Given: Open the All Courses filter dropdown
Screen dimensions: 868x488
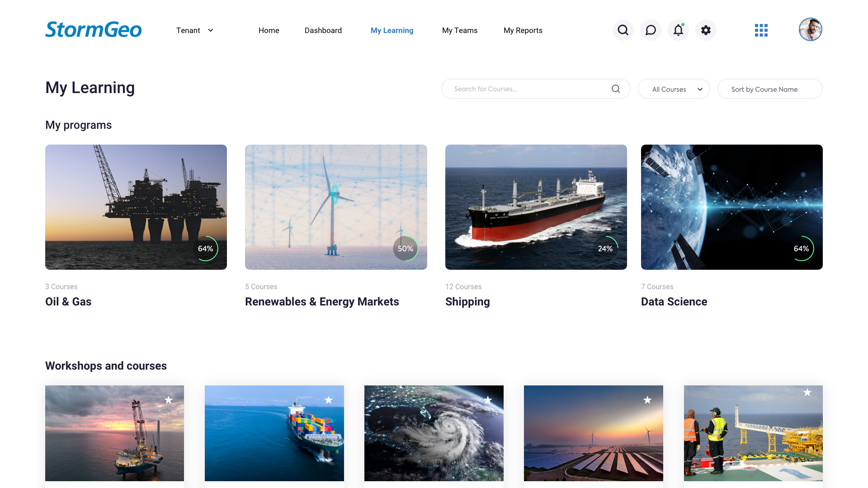Looking at the screenshot, I should pyautogui.click(x=674, y=89).
